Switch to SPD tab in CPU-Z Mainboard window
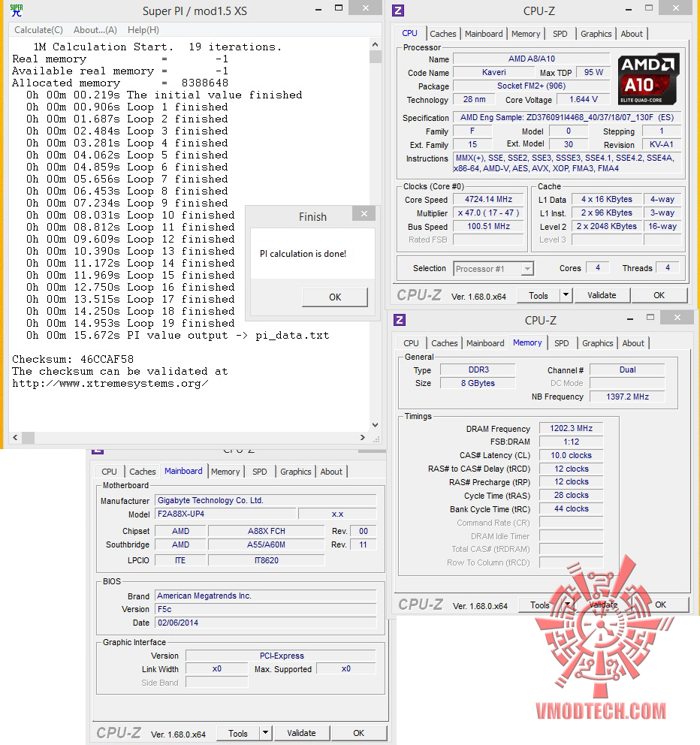The width and height of the screenshot is (700, 745). (259, 472)
